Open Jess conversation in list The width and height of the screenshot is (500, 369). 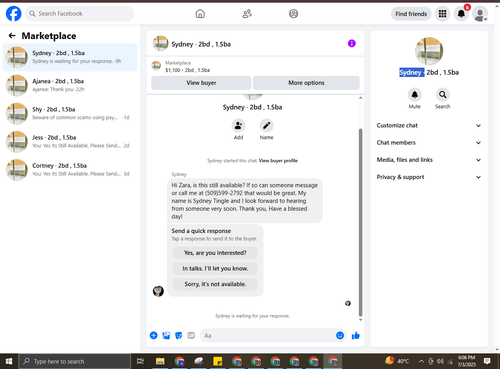(x=70, y=142)
